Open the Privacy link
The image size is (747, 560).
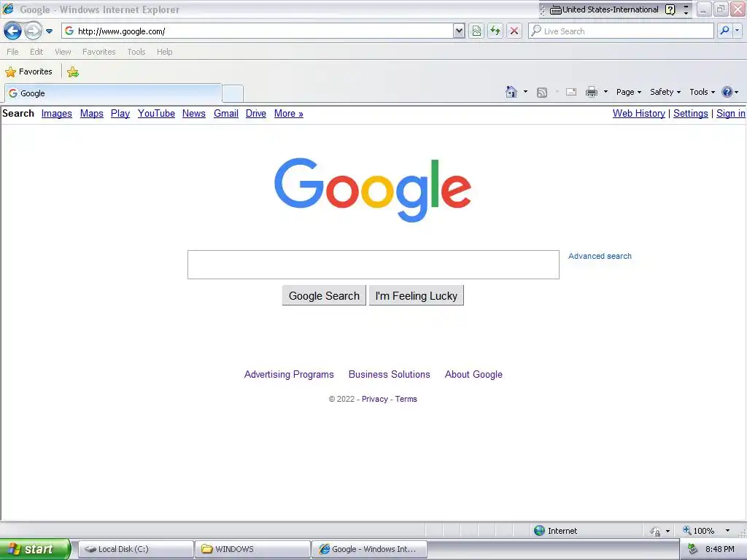[375, 399]
